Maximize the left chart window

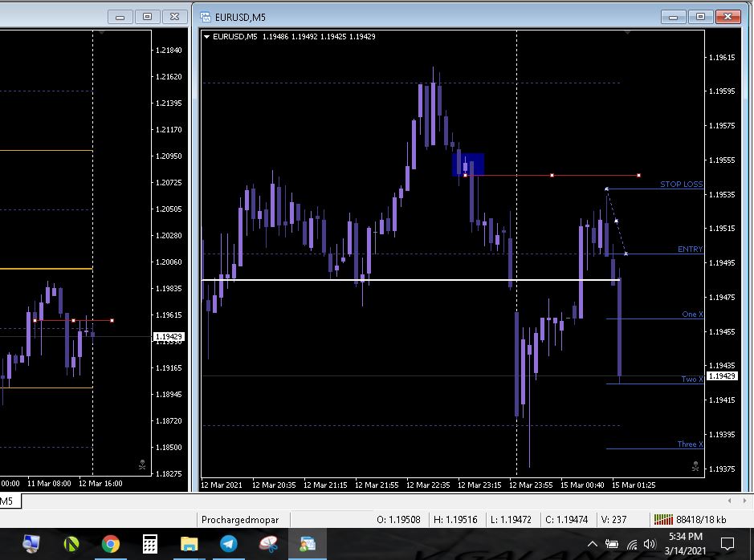[x=147, y=17]
